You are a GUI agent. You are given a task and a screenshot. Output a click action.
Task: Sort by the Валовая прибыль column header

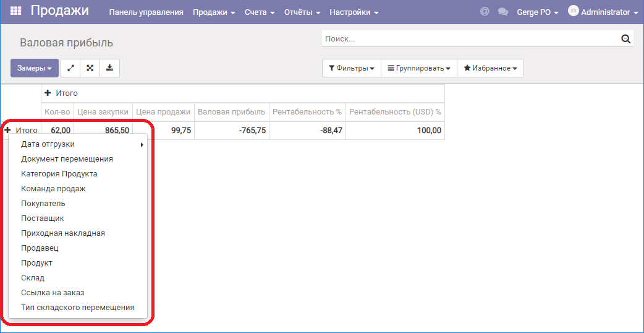(231, 111)
